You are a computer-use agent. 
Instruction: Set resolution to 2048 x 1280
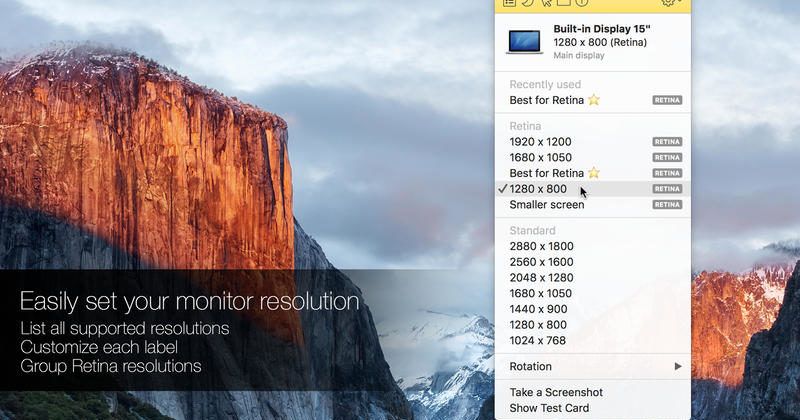593,278
